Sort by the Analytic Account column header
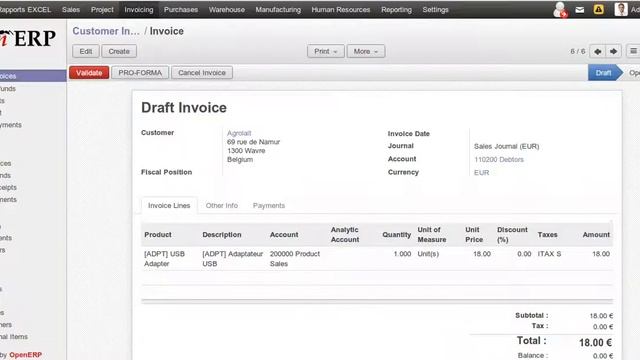640x360 pixels. tap(345, 235)
